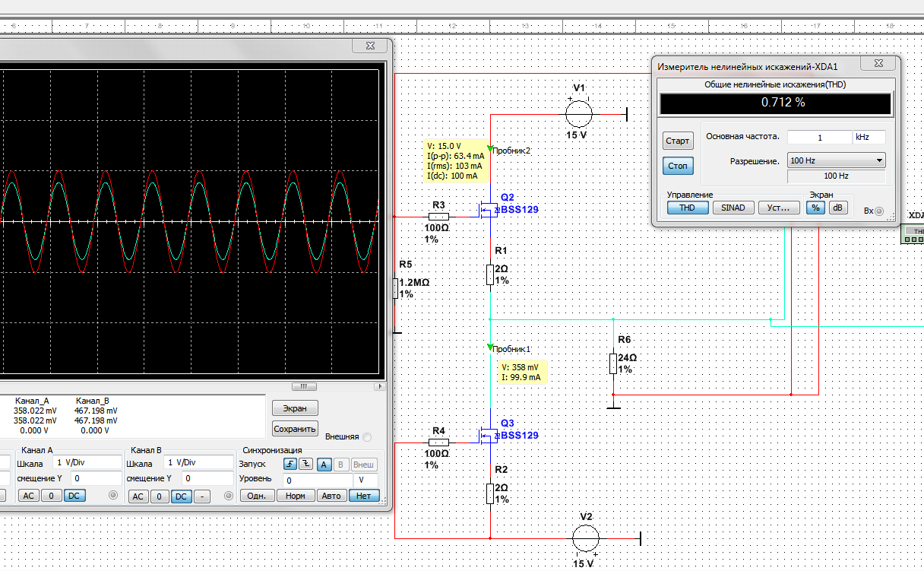Click the Q2 BSS129 MOSFET symbol
The image size is (924, 571).
(x=486, y=209)
